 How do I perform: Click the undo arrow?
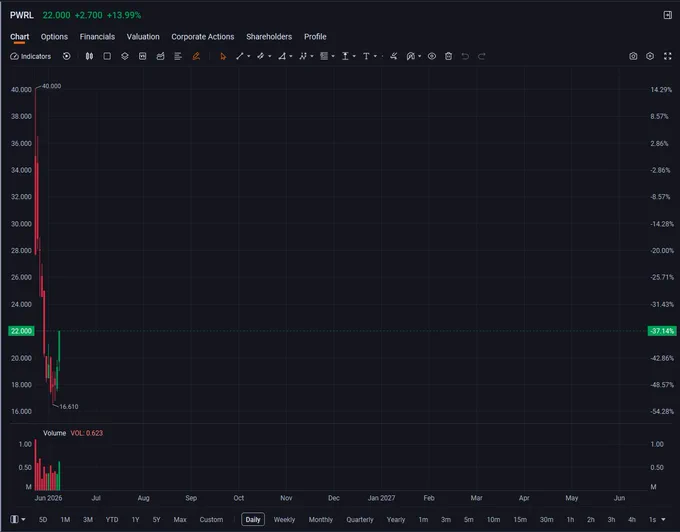(465, 56)
